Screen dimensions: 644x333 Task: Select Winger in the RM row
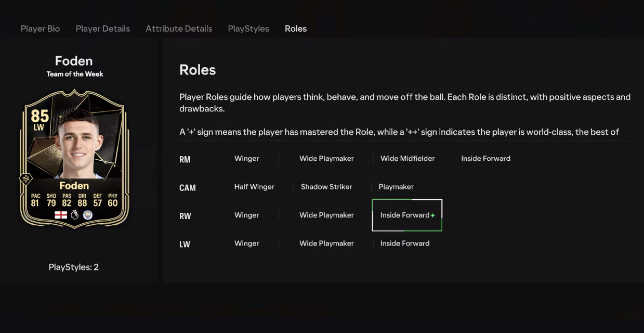(x=247, y=159)
